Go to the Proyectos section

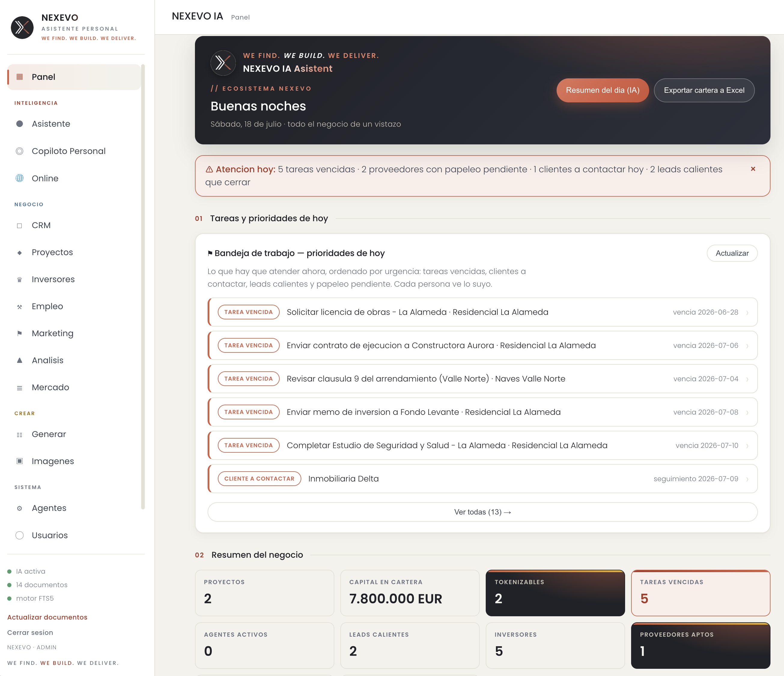click(74, 252)
